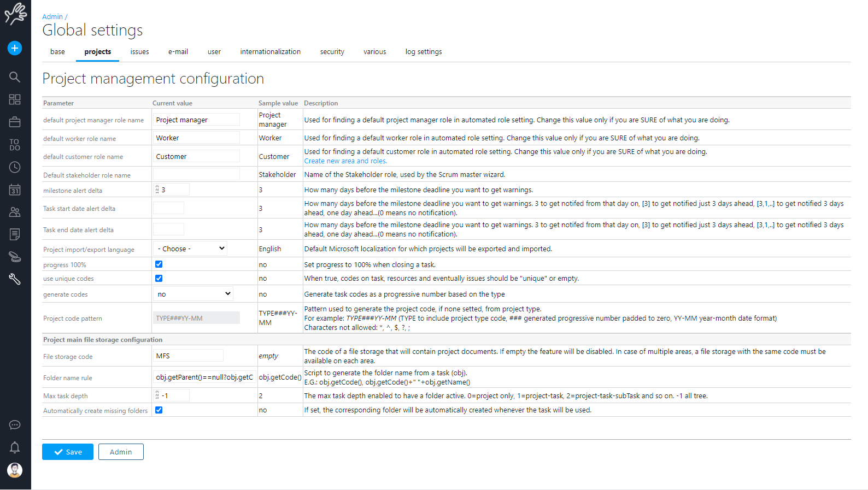Click the blue plus add button in sidebar
Image resolution: width=868 pixels, height=490 pixels.
[x=15, y=48]
